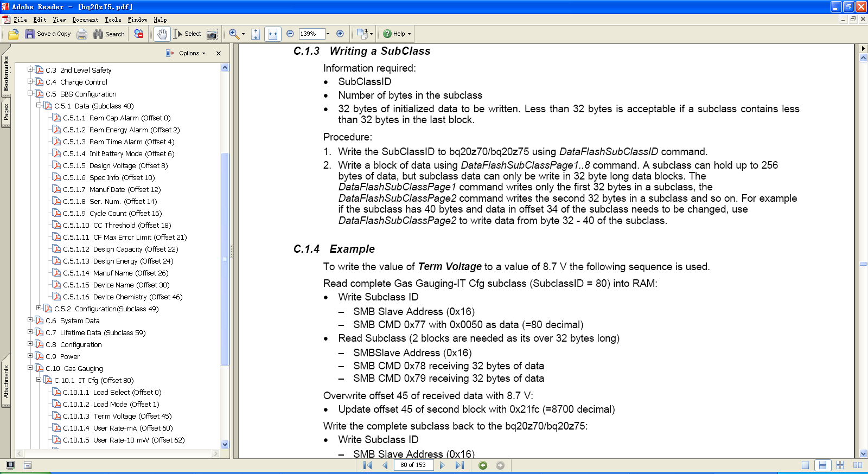This screenshot has height=474, width=868.
Task: Open the Tools menu
Action: click(113, 20)
